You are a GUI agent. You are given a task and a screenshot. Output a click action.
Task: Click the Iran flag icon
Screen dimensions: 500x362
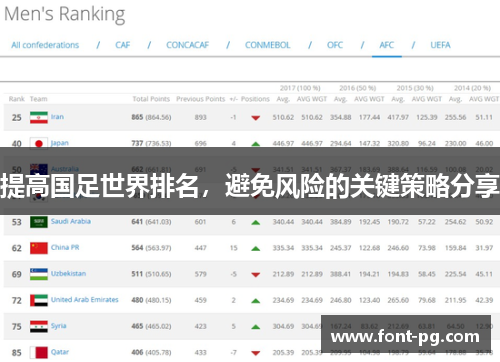click(39, 117)
